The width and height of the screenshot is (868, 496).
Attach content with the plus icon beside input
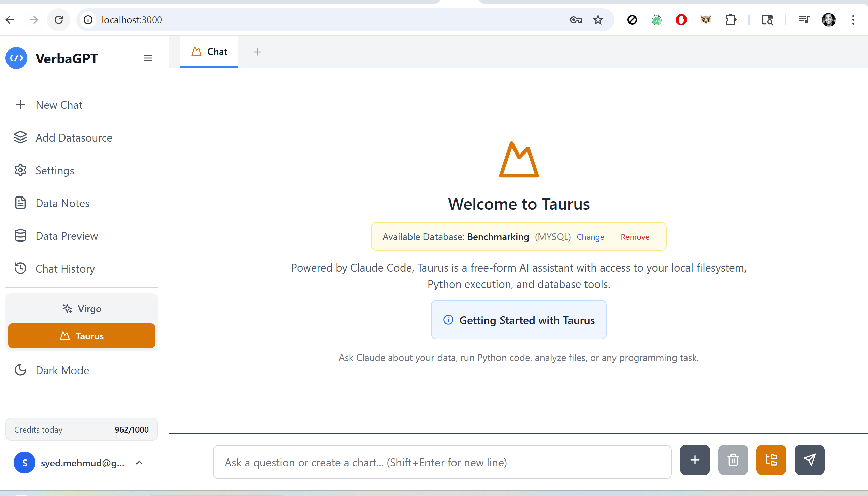click(x=694, y=460)
